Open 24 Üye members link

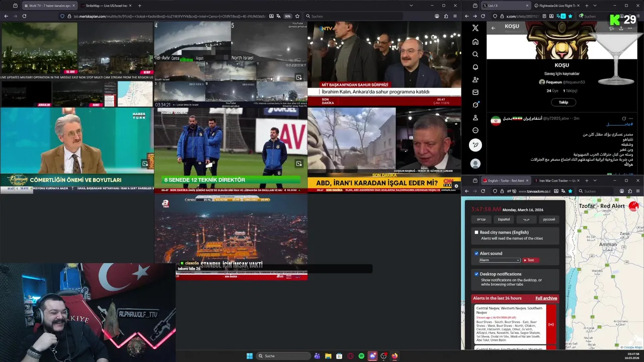coord(552,90)
